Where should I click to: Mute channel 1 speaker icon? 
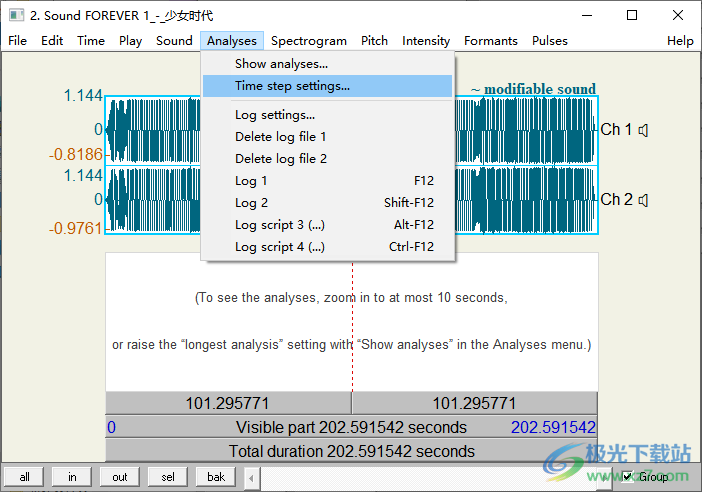[x=644, y=130]
